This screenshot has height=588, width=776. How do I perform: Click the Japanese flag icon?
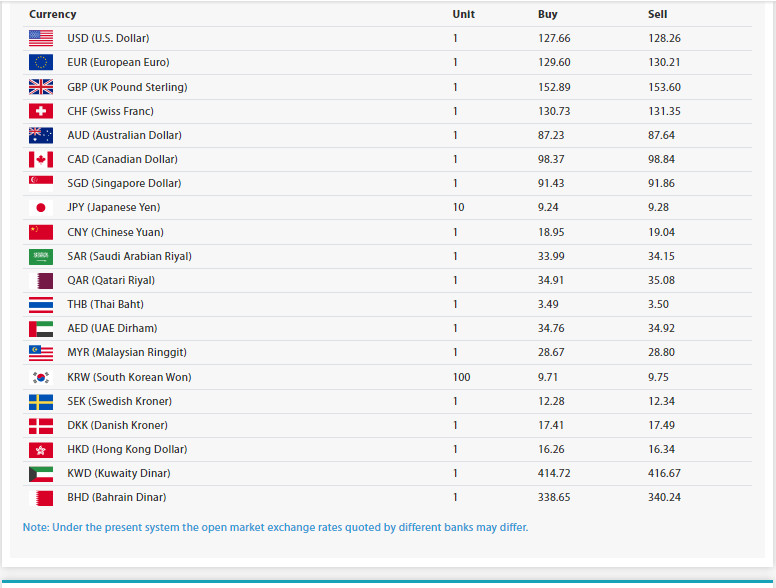click(41, 207)
